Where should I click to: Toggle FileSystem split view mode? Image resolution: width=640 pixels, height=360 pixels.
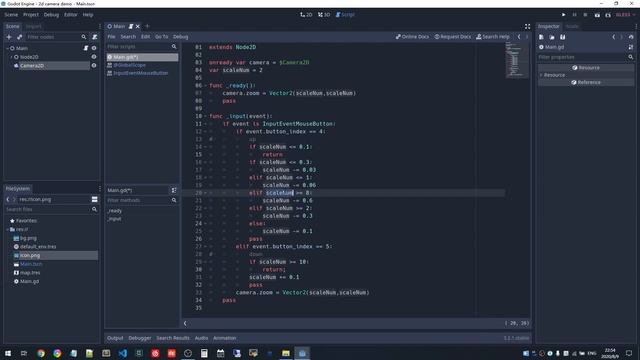(94, 199)
